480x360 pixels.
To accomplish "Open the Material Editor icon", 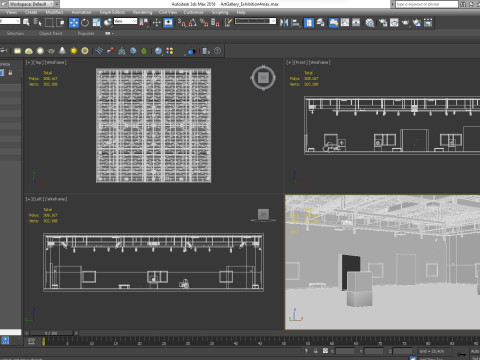I will tap(369, 22).
